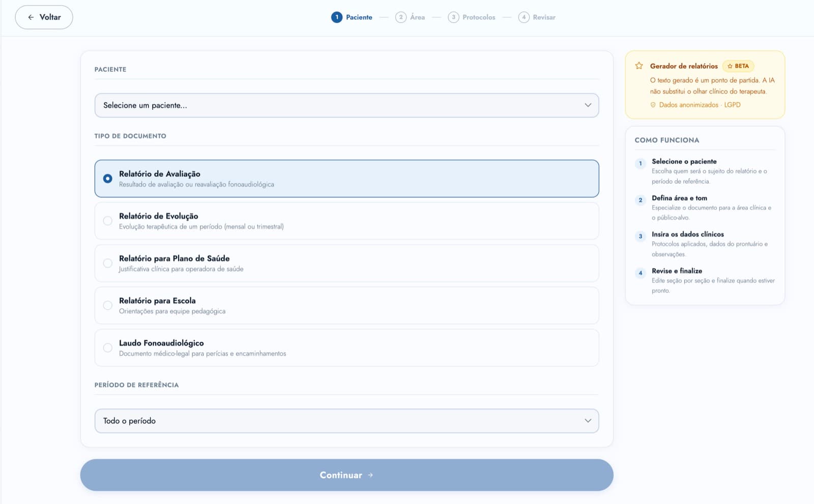Click step number 4 circle Revise e finalize

pyautogui.click(x=641, y=273)
